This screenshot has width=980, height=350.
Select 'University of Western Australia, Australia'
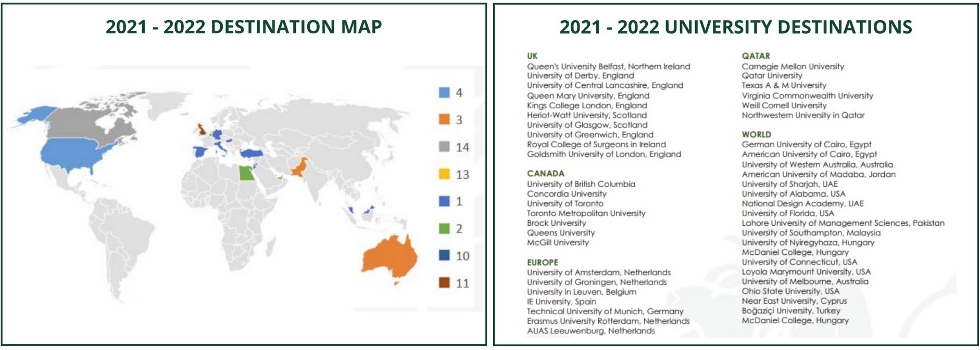point(818,165)
